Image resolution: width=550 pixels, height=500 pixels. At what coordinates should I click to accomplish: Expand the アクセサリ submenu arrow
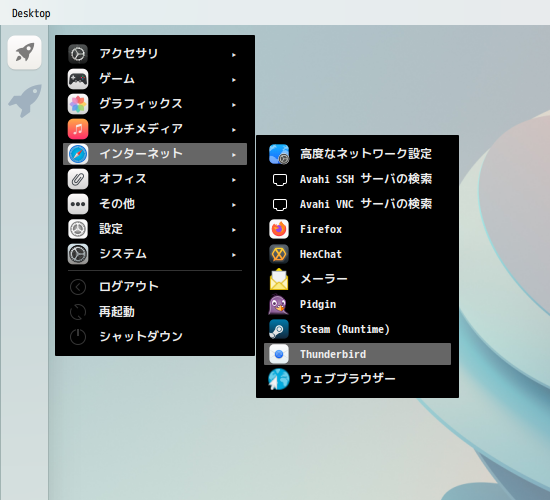pyautogui.click(x=234, y=55)
